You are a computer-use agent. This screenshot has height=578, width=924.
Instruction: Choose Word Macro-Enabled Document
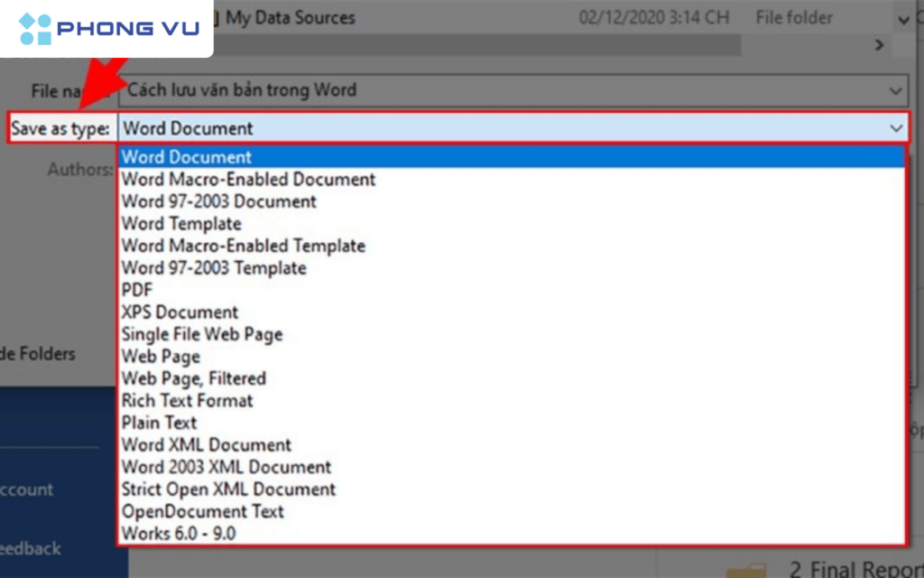[x=248, y=179]
